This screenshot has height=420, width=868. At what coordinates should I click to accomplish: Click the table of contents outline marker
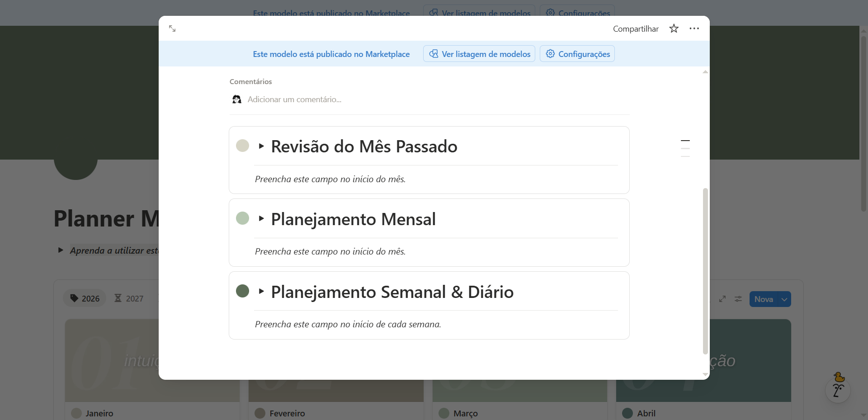685,148
